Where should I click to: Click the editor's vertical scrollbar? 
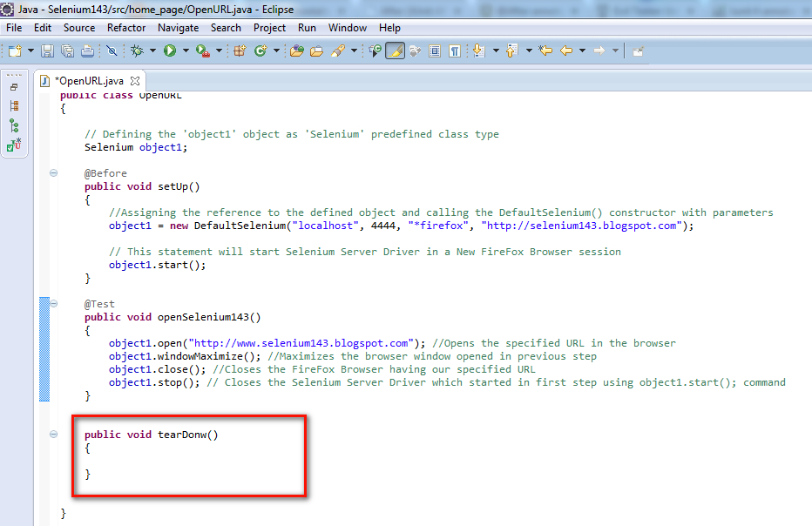click(x=807, y=261)
